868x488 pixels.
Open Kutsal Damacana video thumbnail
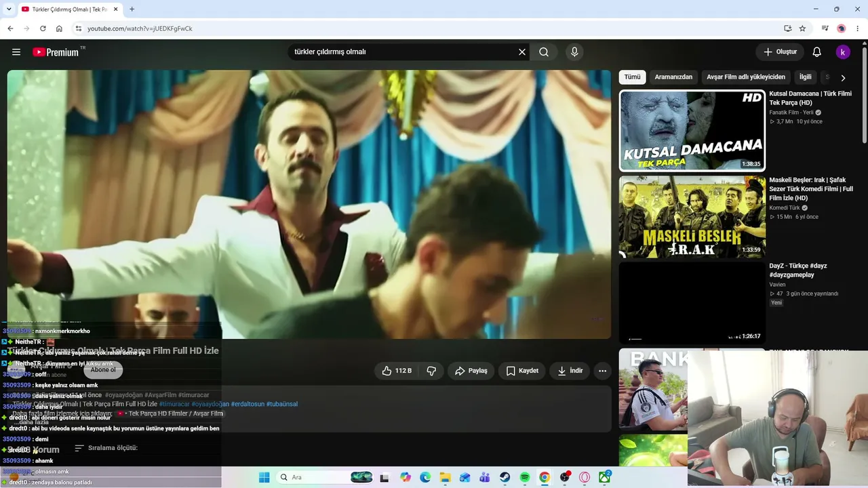pyautogui.click(x=692, y=131)
